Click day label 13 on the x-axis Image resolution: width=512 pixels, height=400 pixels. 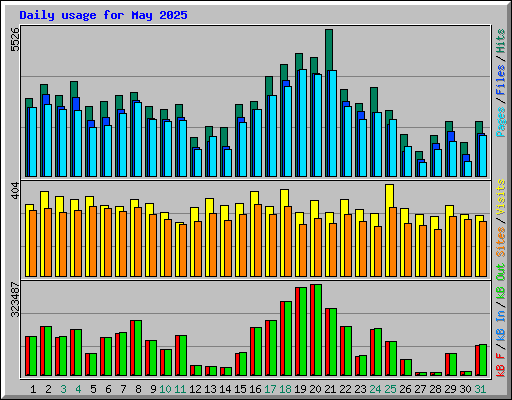pyautogui.click(x=210, y=389)
